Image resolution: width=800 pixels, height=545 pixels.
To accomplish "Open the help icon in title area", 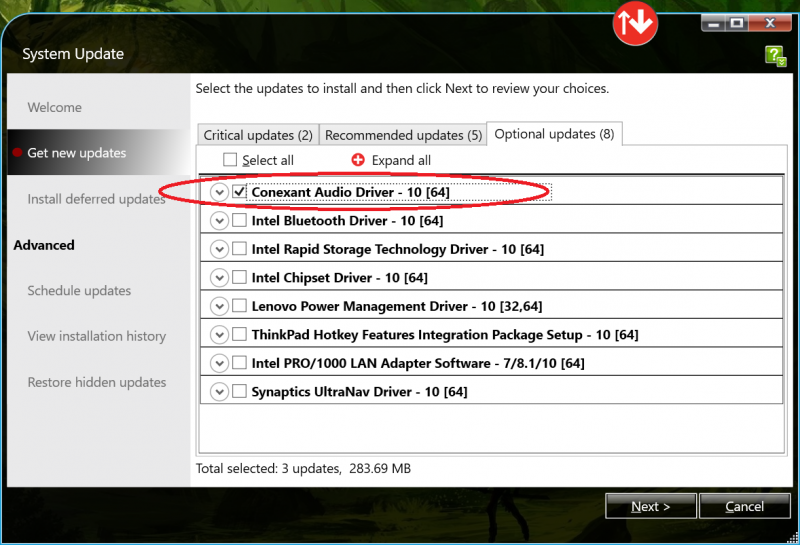I will click(776, 55).
